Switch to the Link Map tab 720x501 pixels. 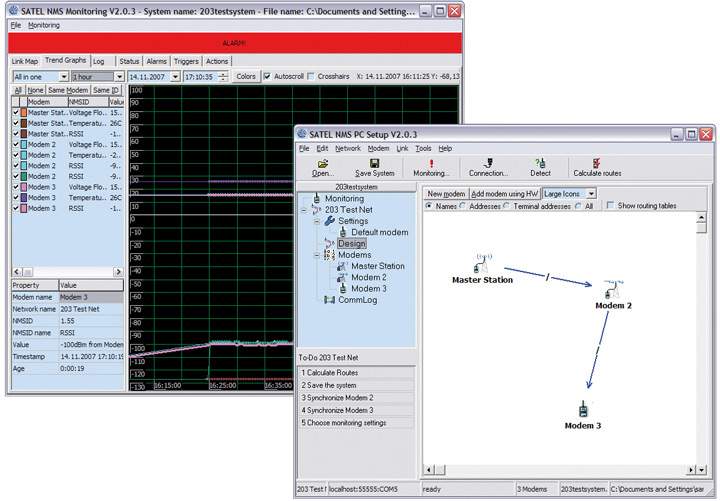(25, 61)
